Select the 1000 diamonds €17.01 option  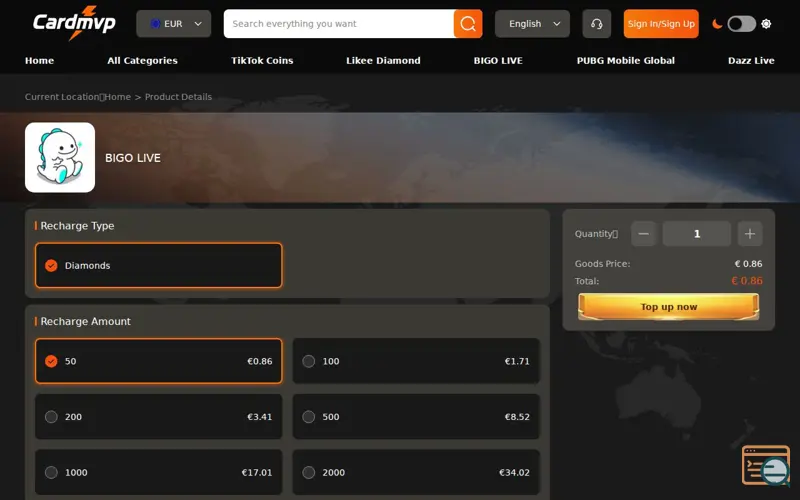158,472
